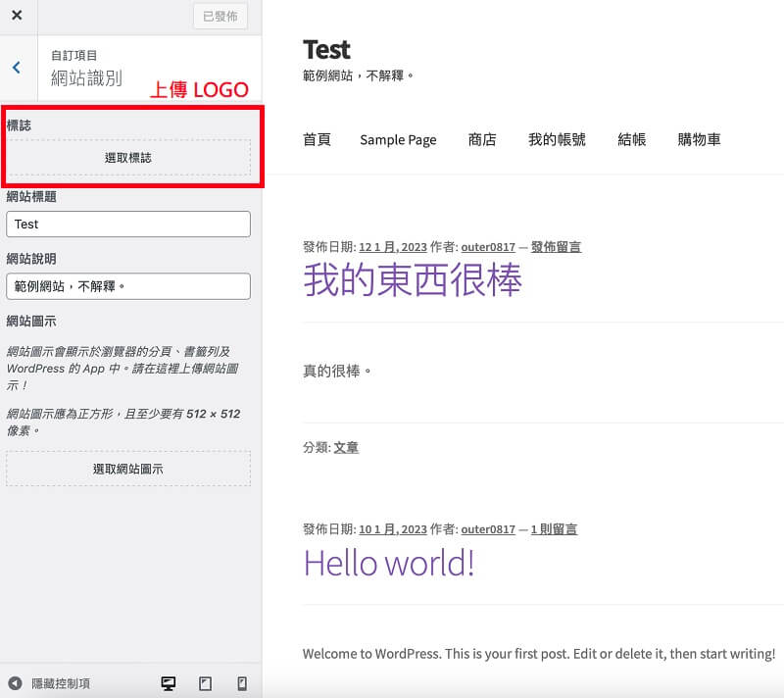Viewport: 784px width, 698px height.
Task: Click 選取網站圖示 to pick site icon
Action: click(128, 469)
